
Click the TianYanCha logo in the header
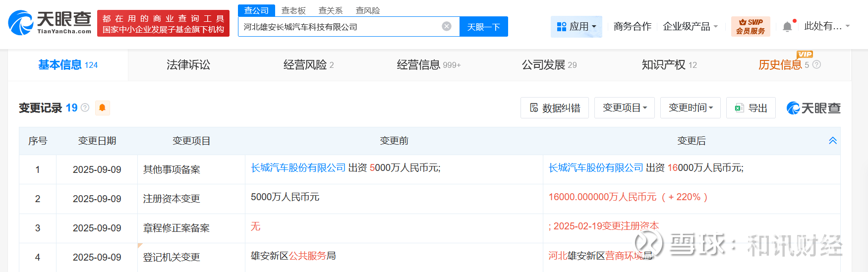[50, 23]
